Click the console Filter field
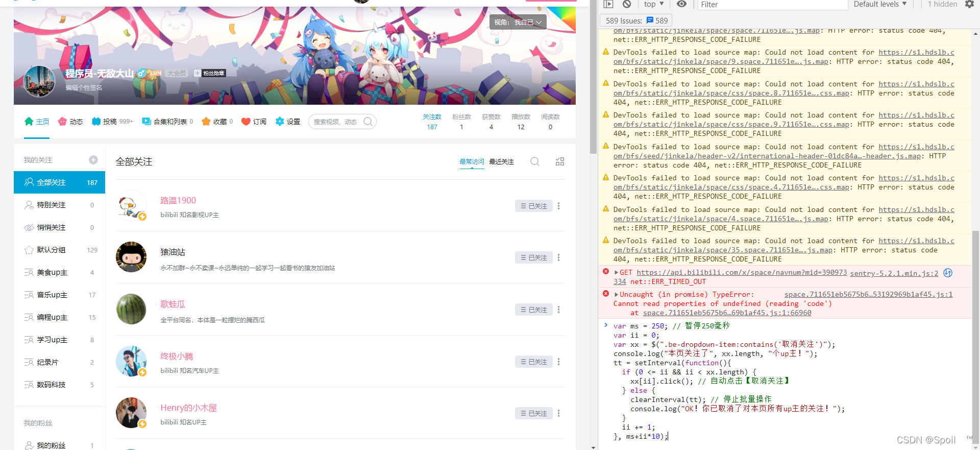This screenshot has width=980, height=450. [772, 5]
